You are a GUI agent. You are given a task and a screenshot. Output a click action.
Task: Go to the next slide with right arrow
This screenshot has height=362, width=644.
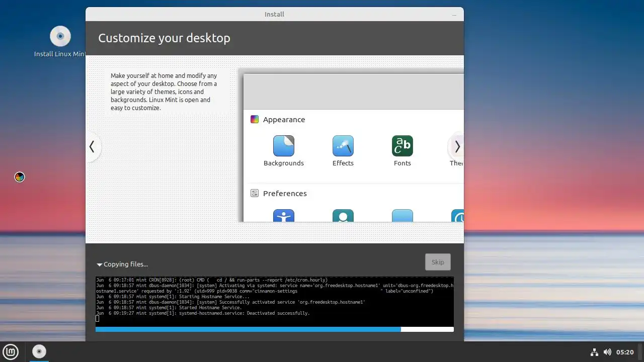457,147
